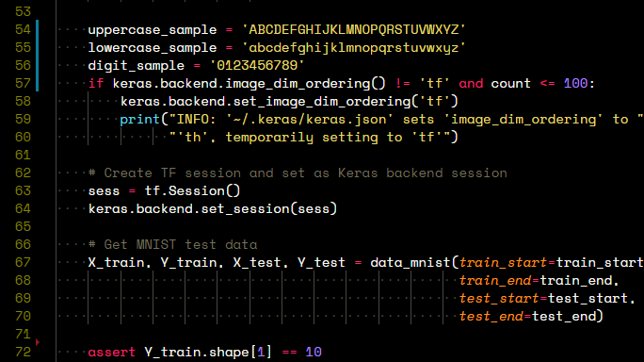Click the print function on line 59
Screen dimensions: 644x362
[x=139, y=120]
